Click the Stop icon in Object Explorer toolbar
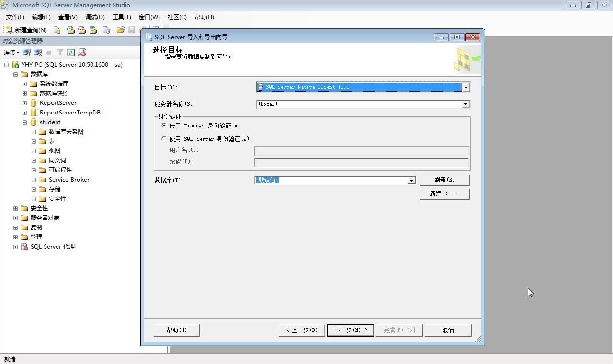Image resolution: width=613 pixels, height=364 pixels. (x=48, y=52)
